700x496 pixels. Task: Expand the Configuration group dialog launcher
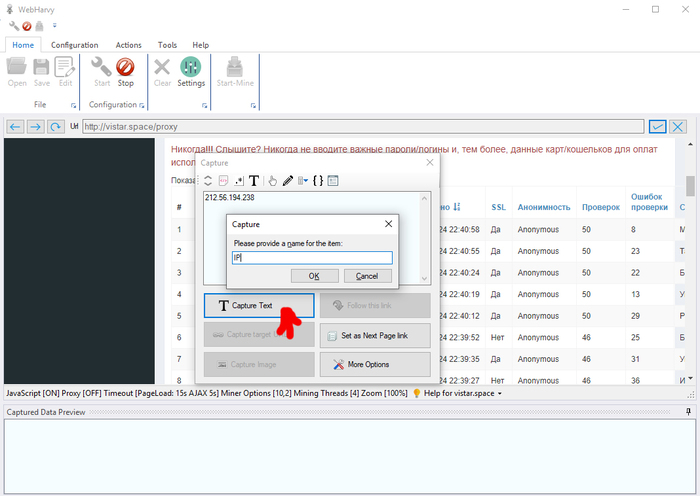click(x=139, y=105)
